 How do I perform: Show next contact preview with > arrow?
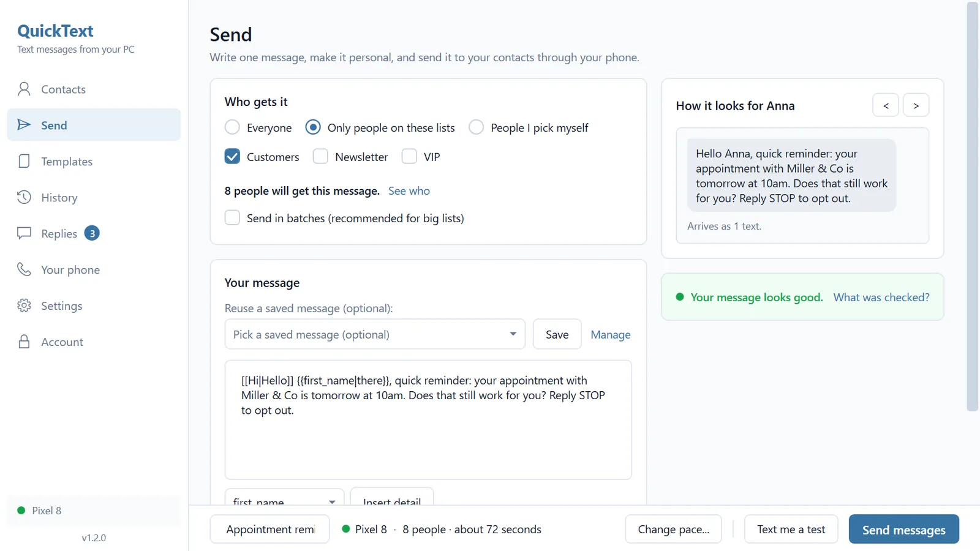[916, 105]
